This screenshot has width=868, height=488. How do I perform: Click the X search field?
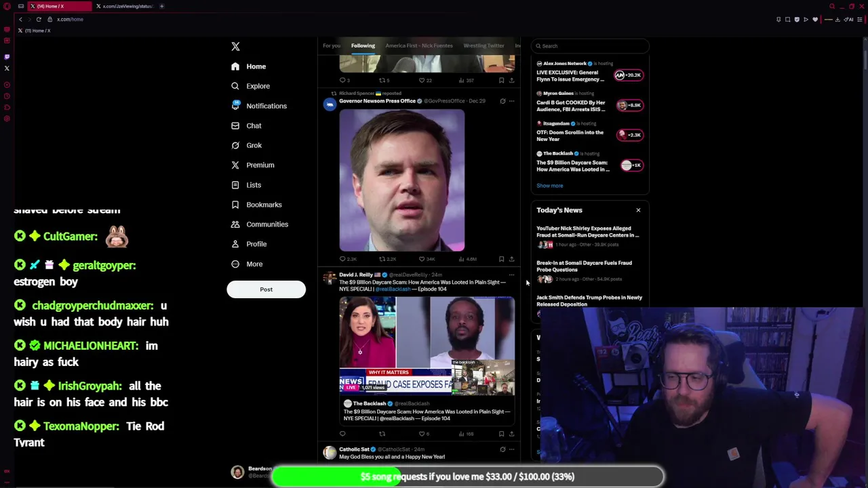pos(590,46)
